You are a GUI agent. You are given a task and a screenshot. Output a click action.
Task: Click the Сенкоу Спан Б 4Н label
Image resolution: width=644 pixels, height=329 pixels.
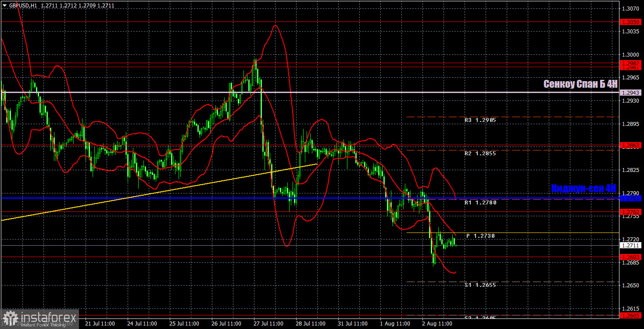click(x=580, y=84)
